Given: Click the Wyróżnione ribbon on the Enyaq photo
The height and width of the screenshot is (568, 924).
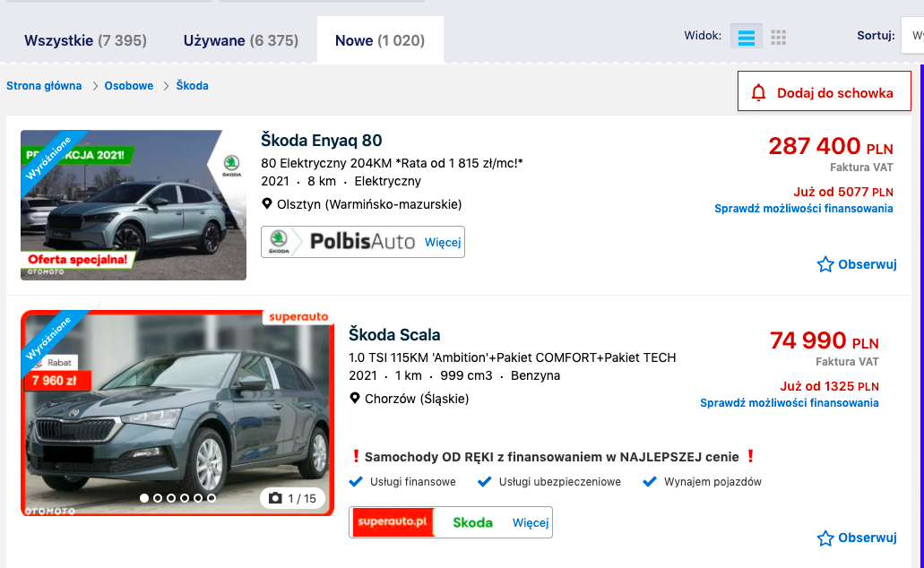Looking at the screenshot, I should (50, 158).
